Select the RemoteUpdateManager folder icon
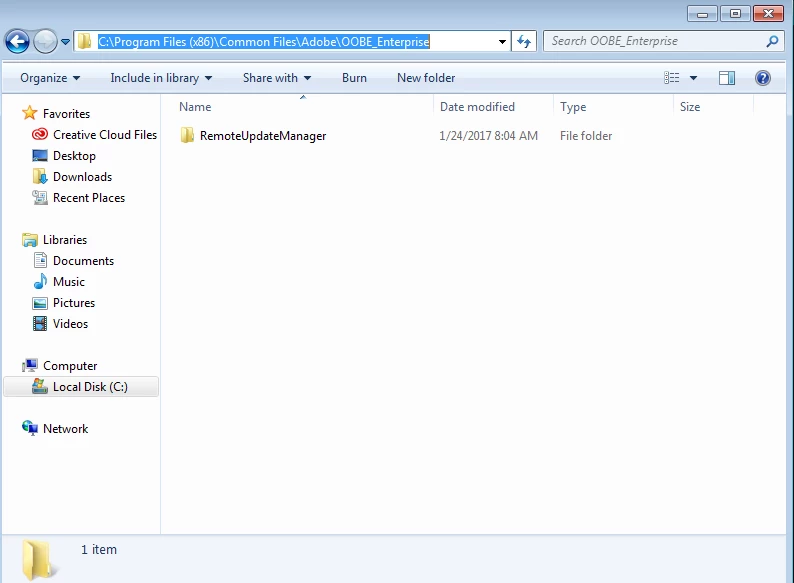Screen dimensions: 794x583 point(187,135)
